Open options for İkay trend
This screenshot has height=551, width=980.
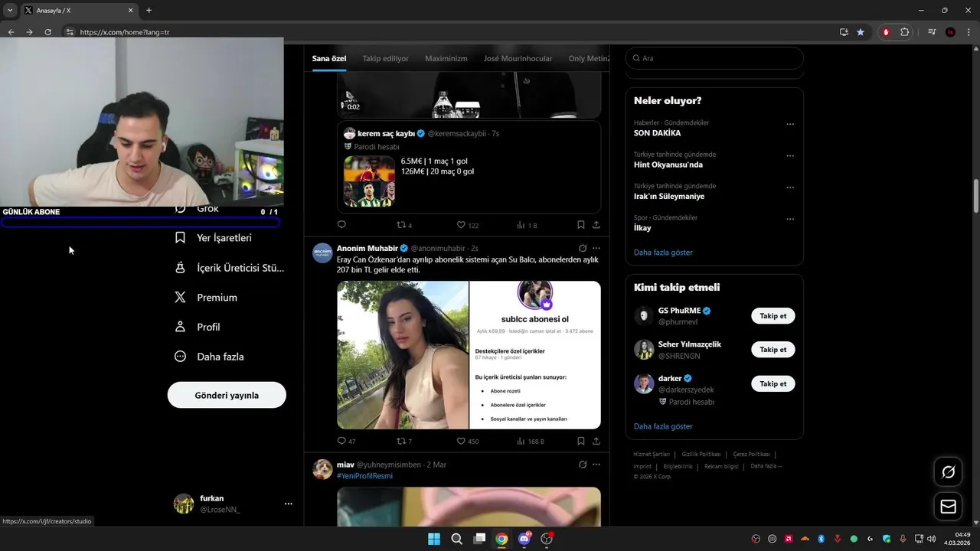pos(790,220)
